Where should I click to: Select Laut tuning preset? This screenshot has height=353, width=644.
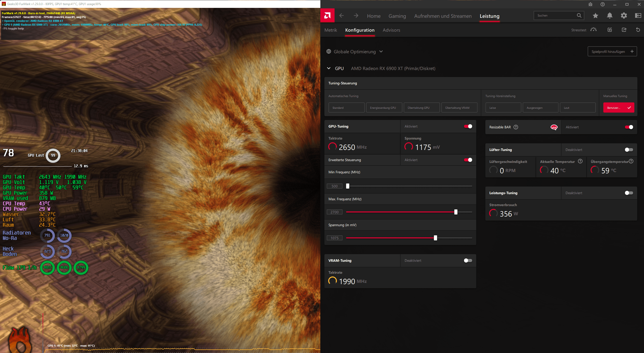pyautogui.click(x=578, y=108)
